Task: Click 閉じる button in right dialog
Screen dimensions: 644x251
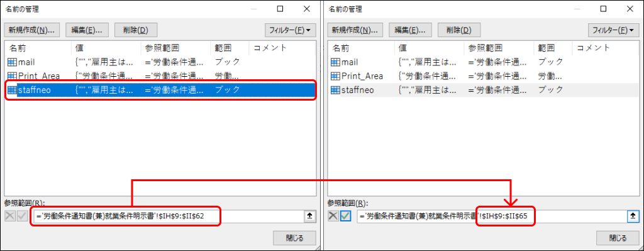Action: tap(618, 238)
